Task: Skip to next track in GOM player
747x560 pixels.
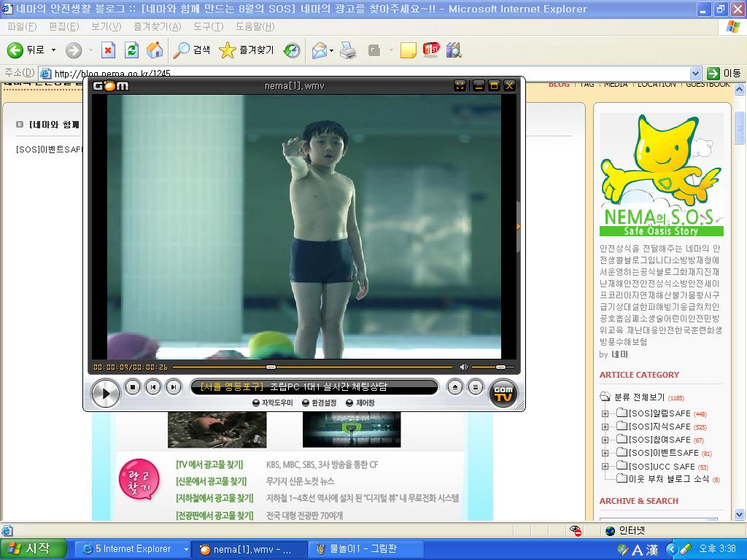Action: pos(174,387)
